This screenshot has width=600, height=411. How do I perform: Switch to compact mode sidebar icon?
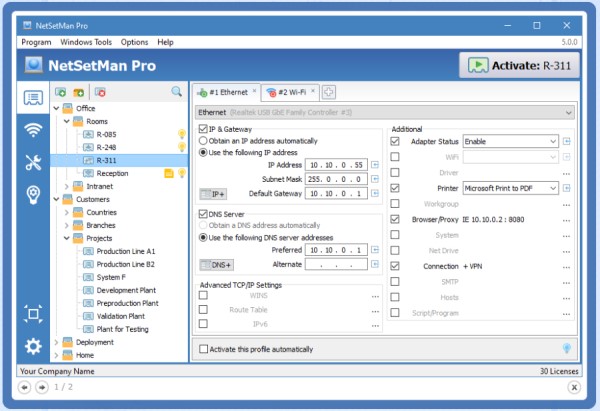click(33, 314)
